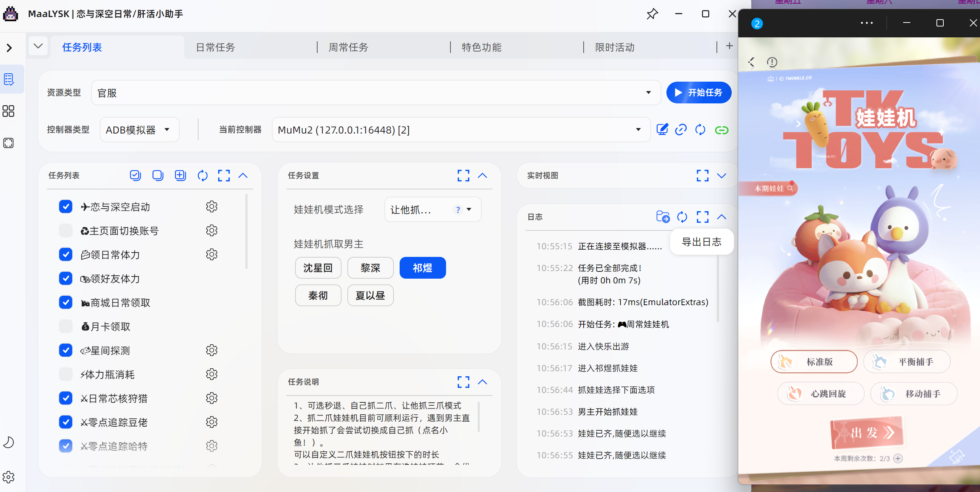
Task: Open the tab list dropdown chevron
Action: coord(38,46)
